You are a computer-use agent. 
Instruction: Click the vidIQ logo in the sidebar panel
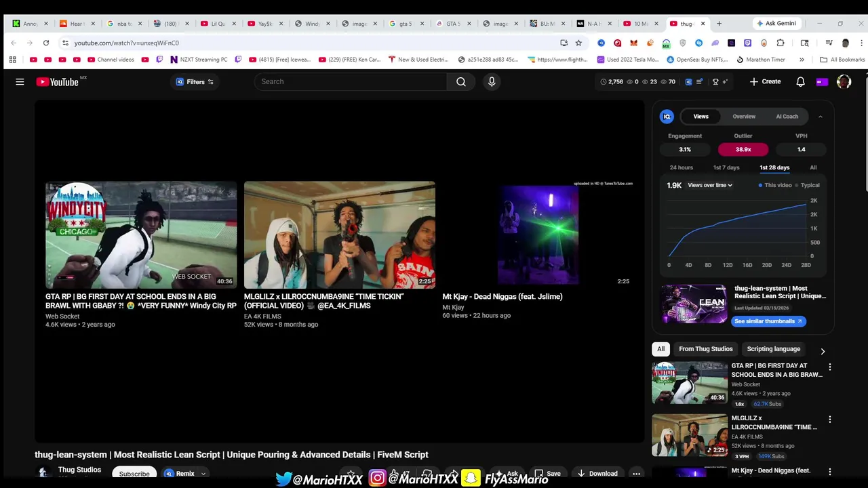tap(667, 117)
